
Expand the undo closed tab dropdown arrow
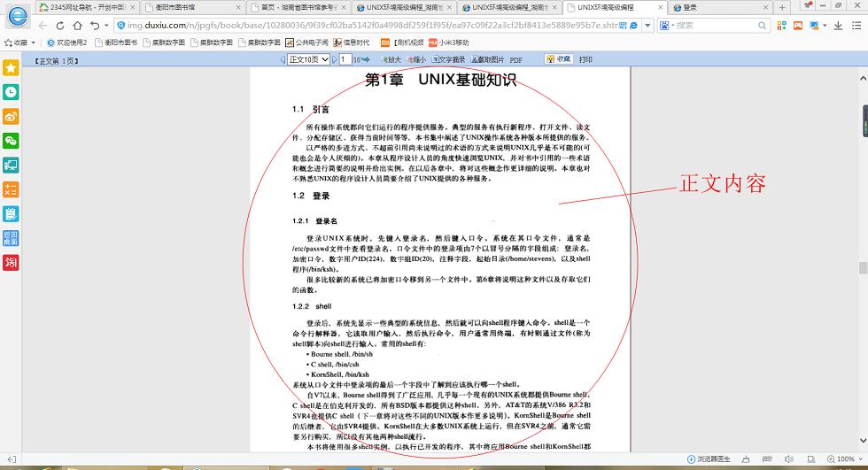coord(106,26)
